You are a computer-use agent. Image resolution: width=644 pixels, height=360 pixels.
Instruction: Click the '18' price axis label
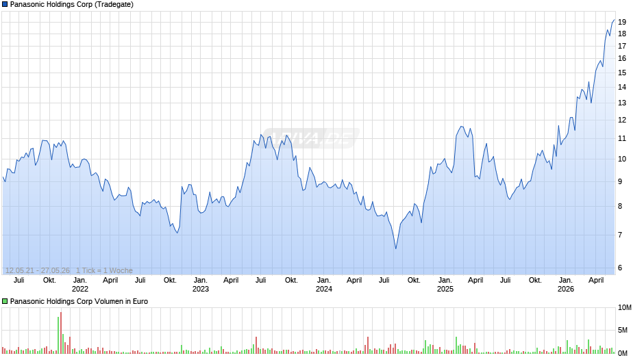point(622,34)
